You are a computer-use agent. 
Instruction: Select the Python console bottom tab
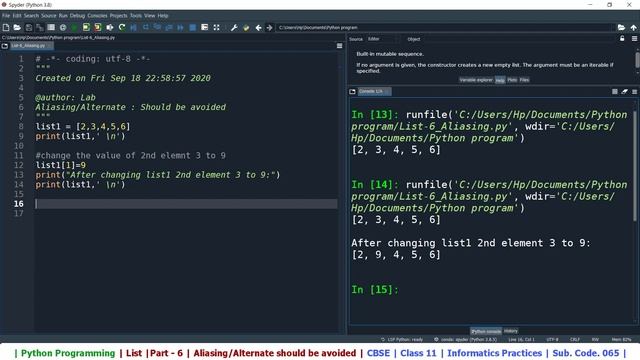click(486, 331)
